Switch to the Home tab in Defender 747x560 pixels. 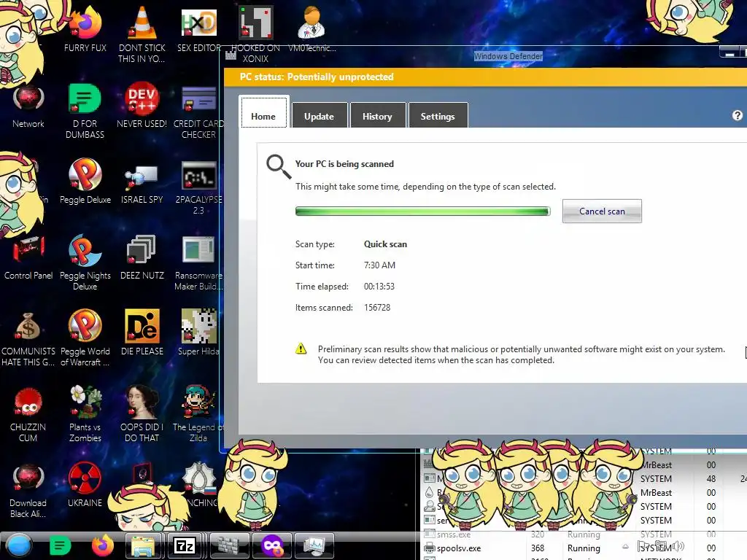(263, 112)
